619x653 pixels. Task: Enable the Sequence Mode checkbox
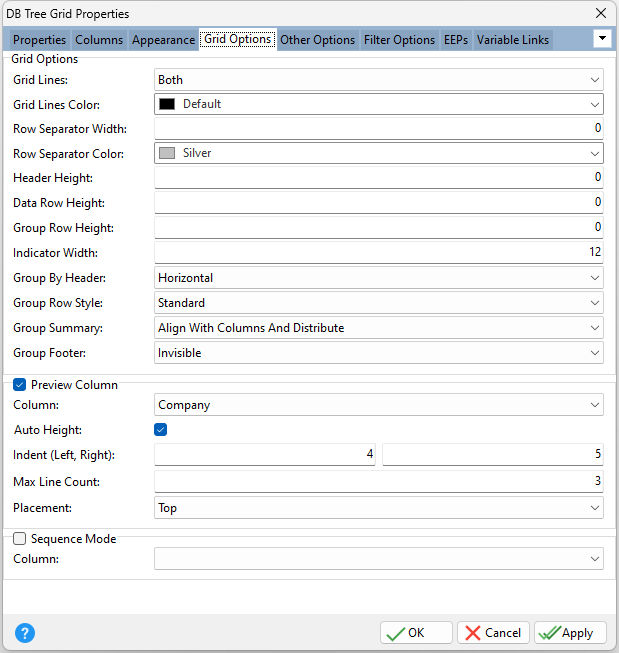coord(20,538)
